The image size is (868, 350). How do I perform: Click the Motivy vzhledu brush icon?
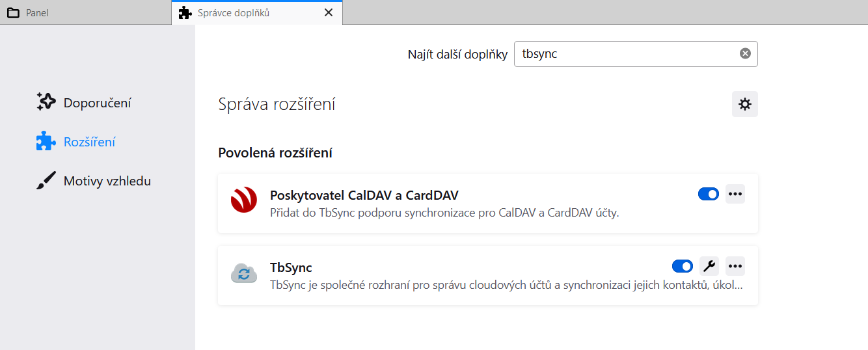[46, 180]
